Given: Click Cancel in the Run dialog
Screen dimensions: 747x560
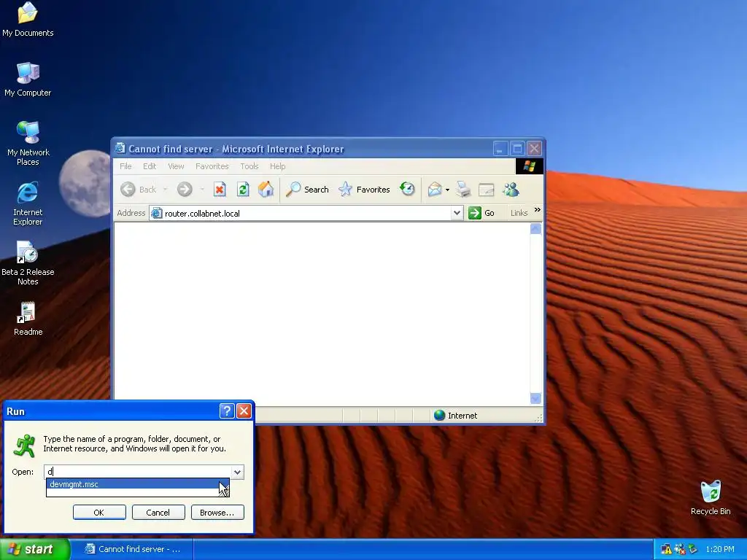Looking at the screenshot, I should coord(158,513).
